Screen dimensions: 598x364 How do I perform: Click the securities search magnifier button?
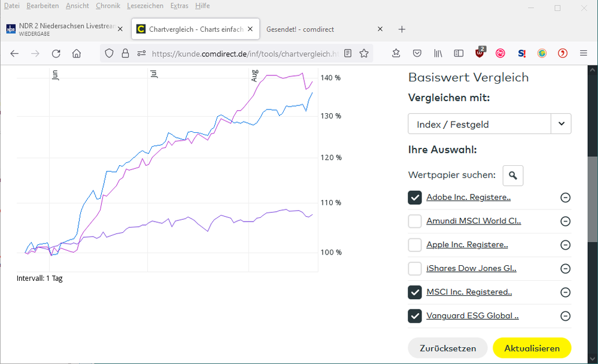(513, 175)
